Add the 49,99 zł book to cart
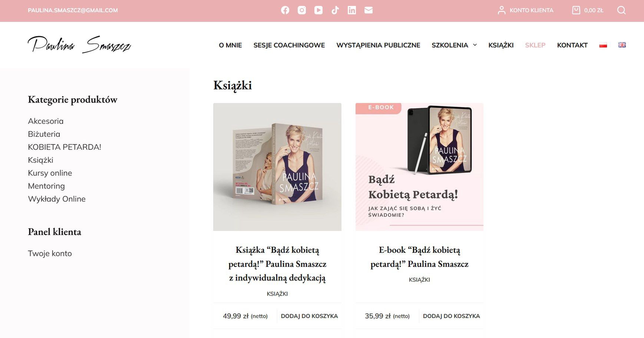Image resolution: width=644 pixels, height=338 pixels. 309,316
